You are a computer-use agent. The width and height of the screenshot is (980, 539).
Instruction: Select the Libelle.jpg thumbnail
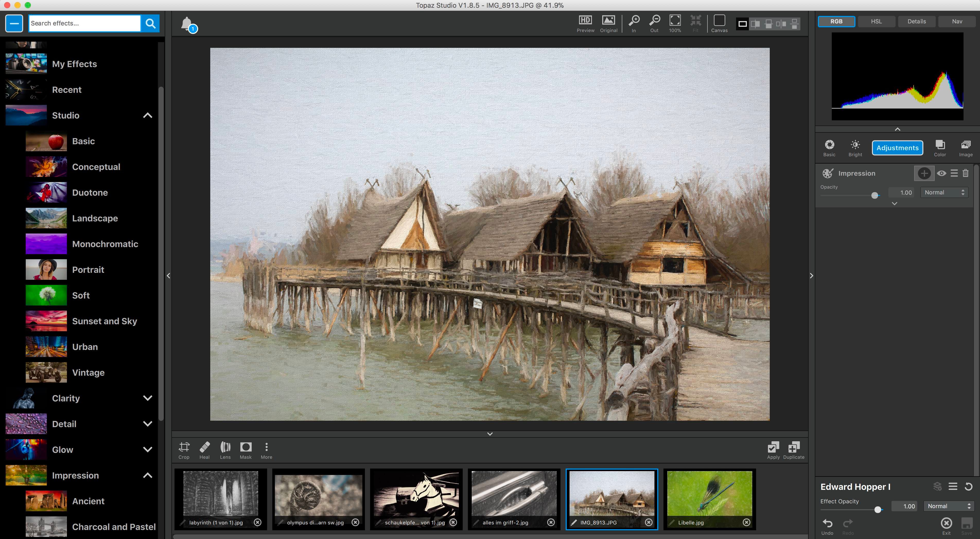[x=710, y=499]
